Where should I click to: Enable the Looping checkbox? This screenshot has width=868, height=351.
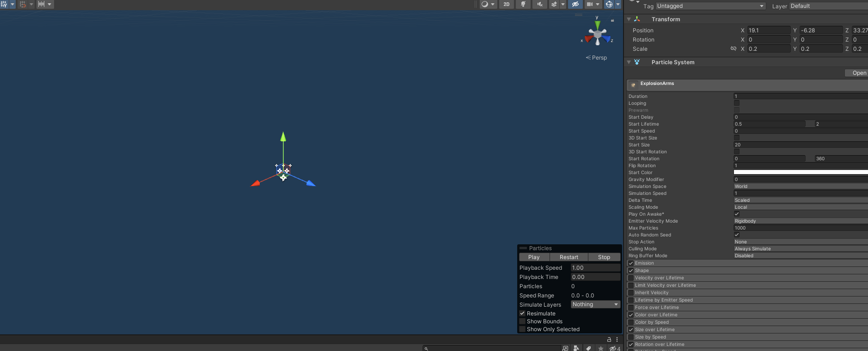(x=737, y=103)
